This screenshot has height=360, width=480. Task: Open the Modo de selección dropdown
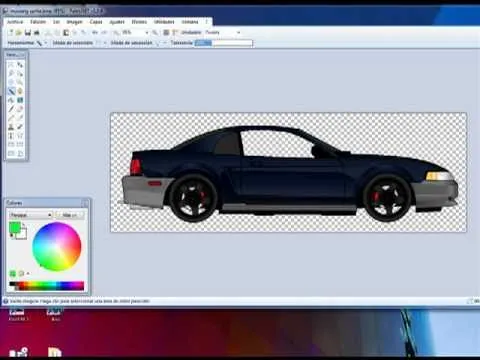105,43
